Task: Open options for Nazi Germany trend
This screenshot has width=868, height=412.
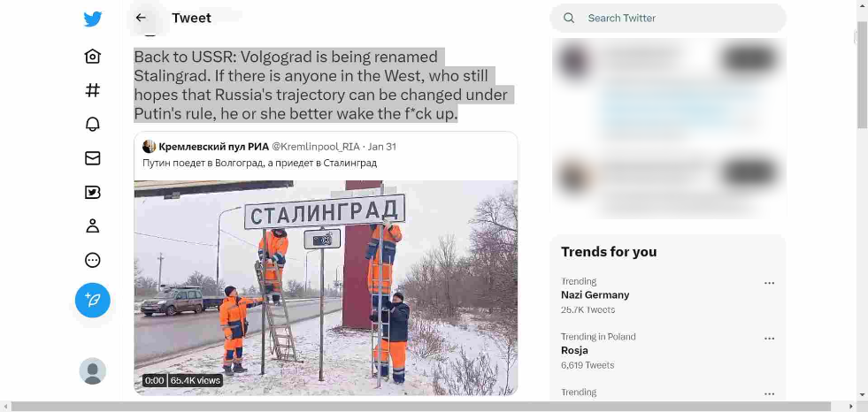Action: click(769, 283)
